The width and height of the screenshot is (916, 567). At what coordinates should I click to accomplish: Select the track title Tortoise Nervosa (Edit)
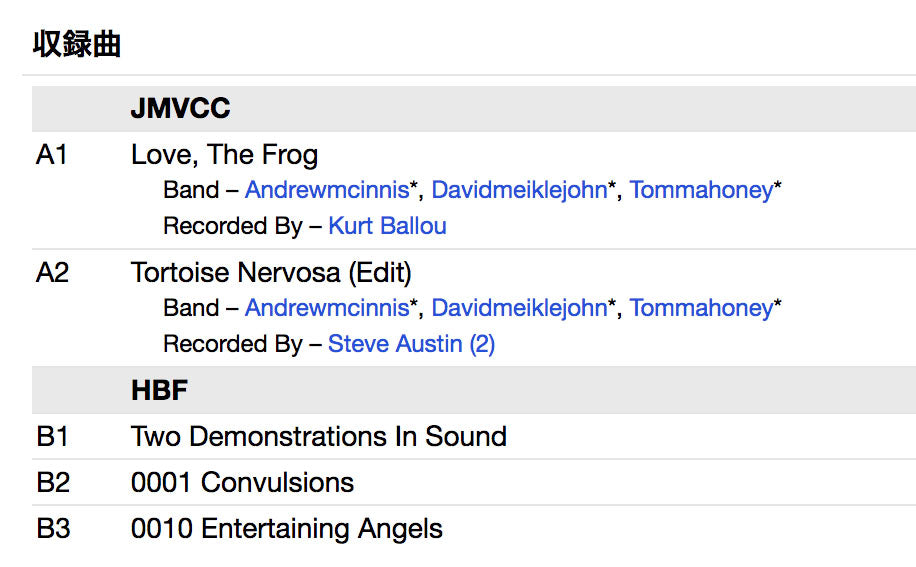point(271,272)
